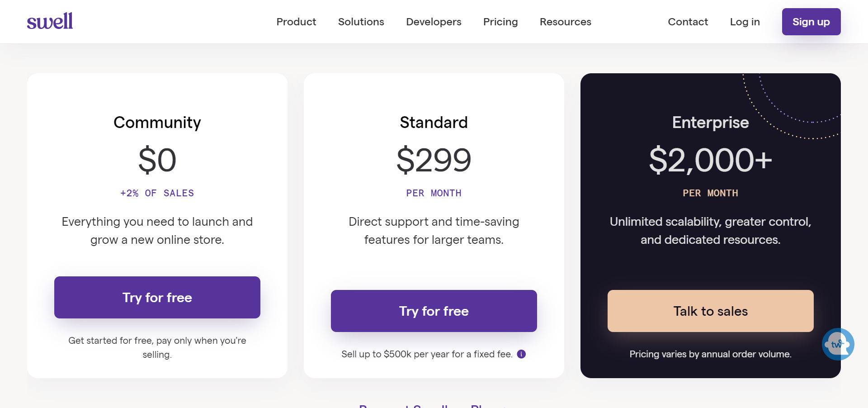Expand the Developers navigation menu

[434, 21]
